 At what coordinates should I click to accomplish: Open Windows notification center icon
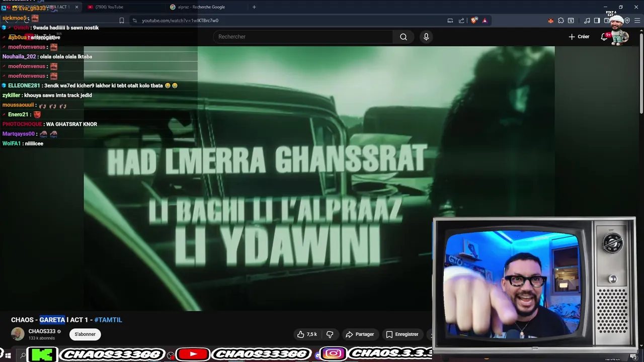coord(633,356)
